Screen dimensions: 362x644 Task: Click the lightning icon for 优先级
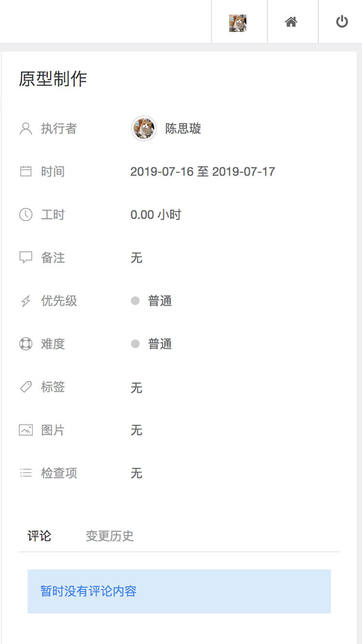26,301
